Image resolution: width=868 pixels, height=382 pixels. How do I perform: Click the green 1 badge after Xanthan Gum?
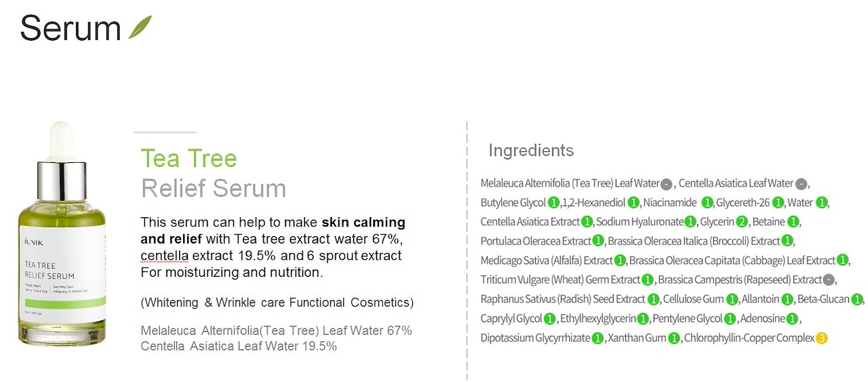click(x=674, y=338)
